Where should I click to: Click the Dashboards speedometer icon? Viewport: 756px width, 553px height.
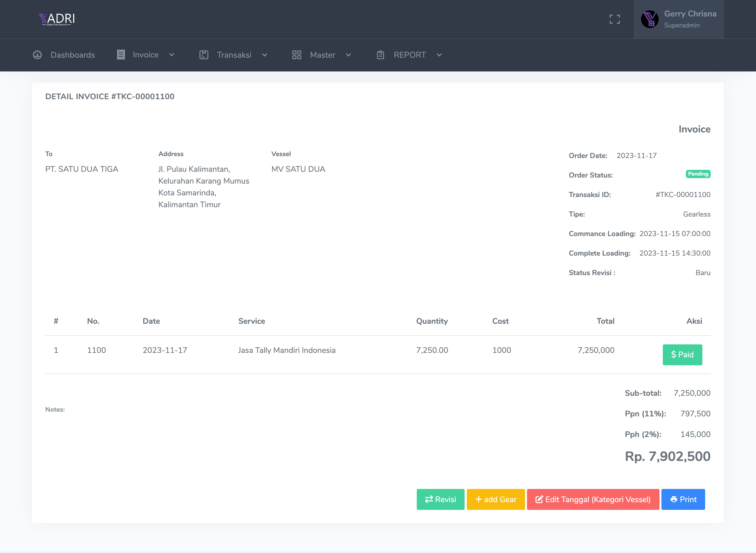click(37, 55)
